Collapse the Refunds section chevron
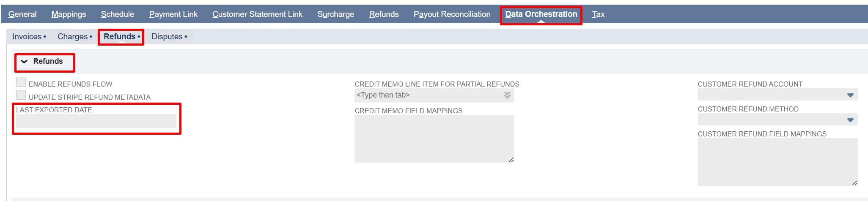 click(25, 62)
